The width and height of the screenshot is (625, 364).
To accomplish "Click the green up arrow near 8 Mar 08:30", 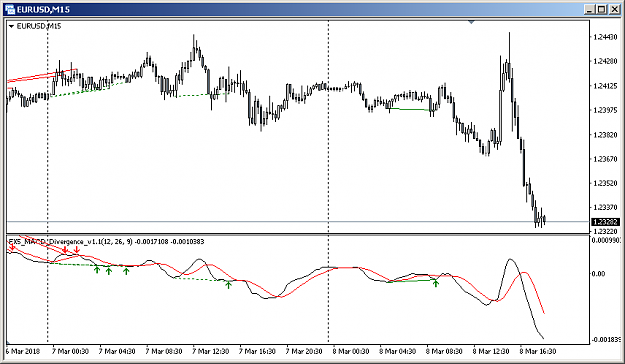I will click(436, 283).
